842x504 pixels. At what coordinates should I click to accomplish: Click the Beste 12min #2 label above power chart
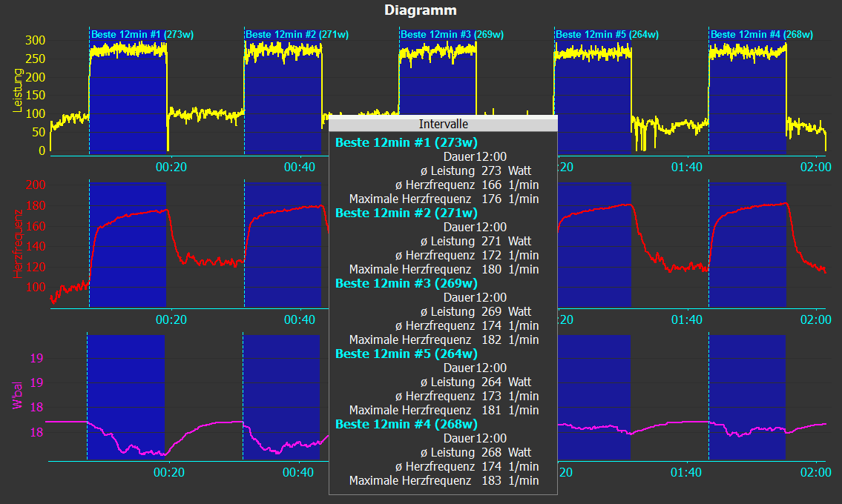point(297,34)
